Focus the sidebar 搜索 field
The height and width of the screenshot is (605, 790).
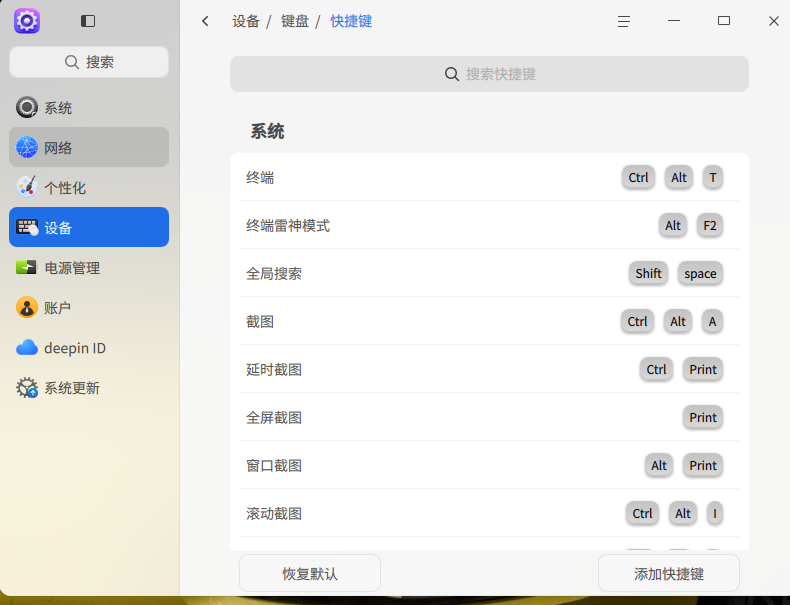(89, 62)
